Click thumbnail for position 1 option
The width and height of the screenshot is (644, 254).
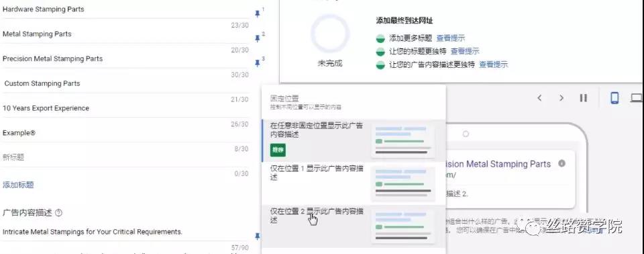coord(403,183)
